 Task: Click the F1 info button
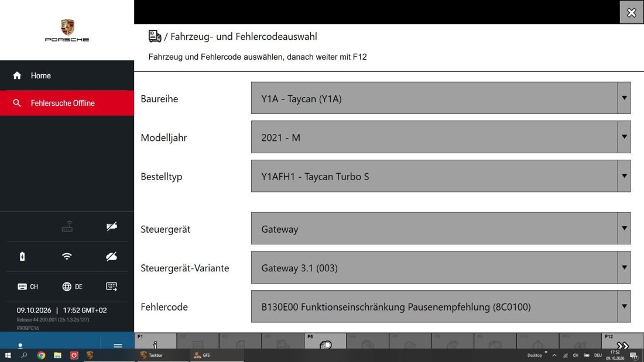(x=156, y=341)
